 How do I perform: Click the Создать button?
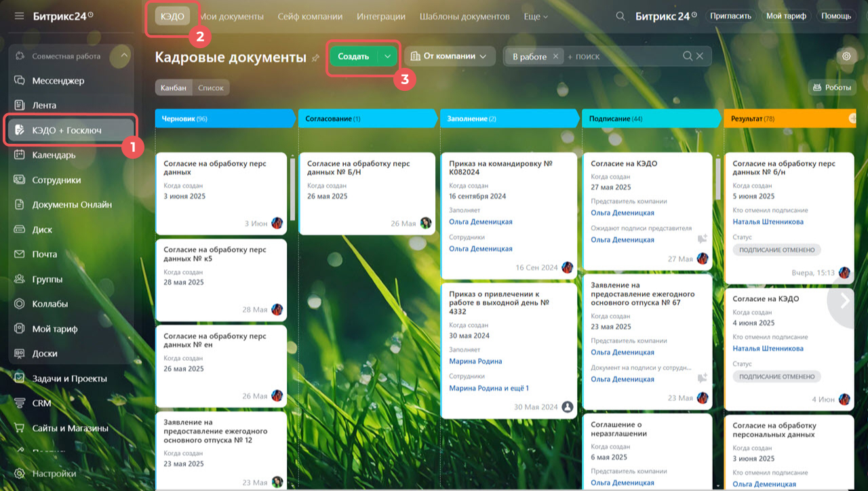[x=353, y=56]
